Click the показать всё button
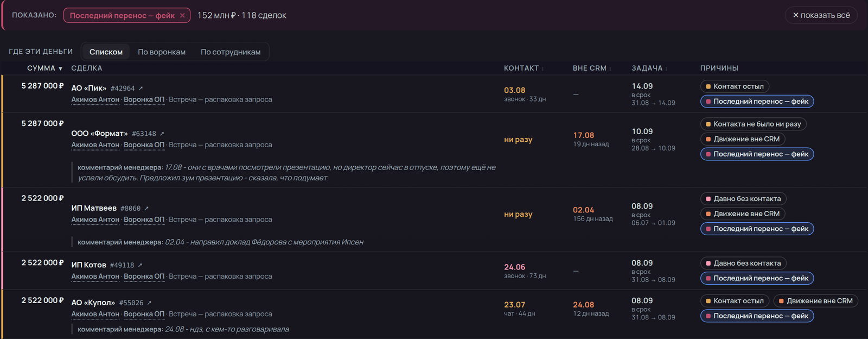The image size is (868, 339). 821,15
